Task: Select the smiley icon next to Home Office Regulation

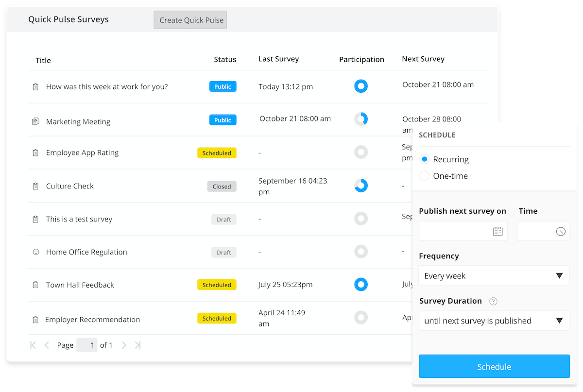Action: (x=35, y=252)
